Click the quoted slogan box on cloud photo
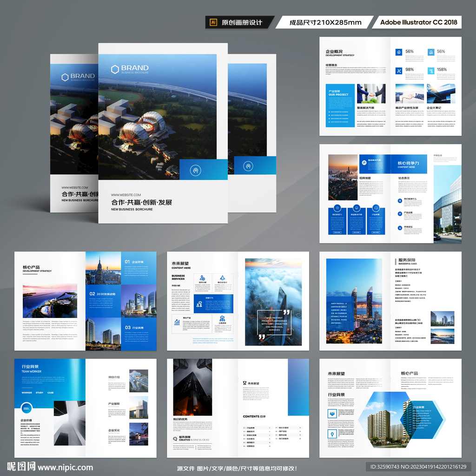476x476 pixels. tap(274, 323)
